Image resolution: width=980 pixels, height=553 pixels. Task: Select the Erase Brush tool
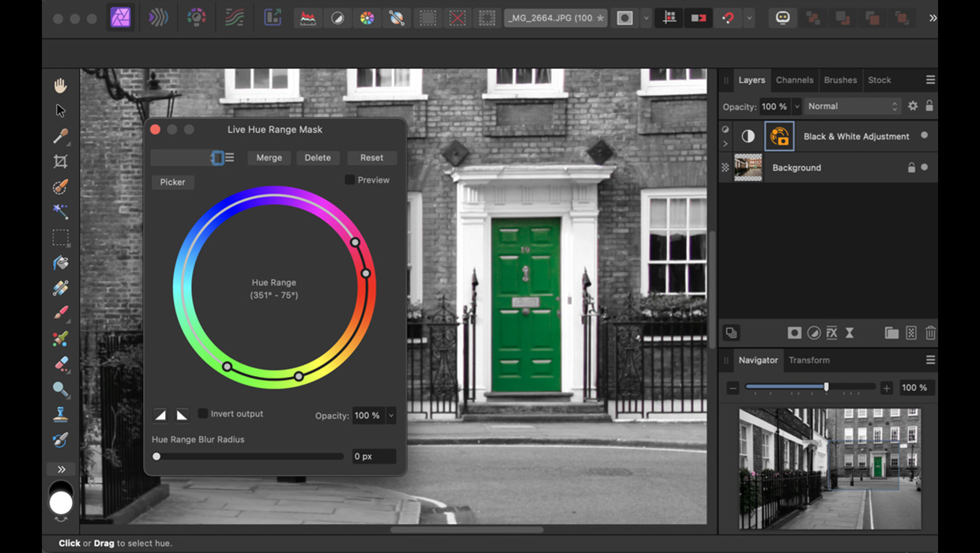60,363
